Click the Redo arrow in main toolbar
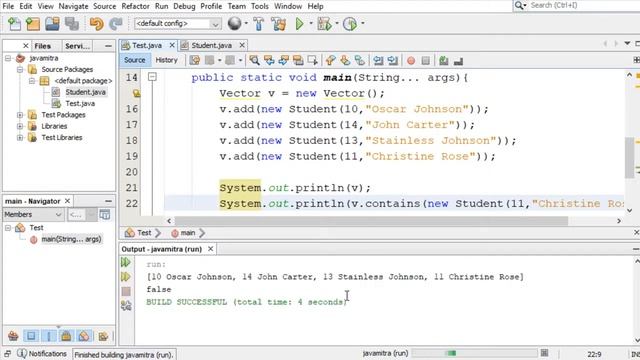The image size is (640, 360). point(116,24)
